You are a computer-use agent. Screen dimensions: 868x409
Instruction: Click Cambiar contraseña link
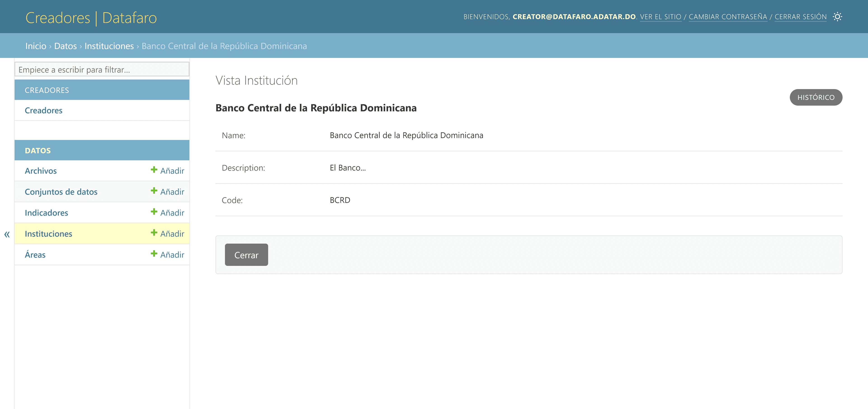728,17
